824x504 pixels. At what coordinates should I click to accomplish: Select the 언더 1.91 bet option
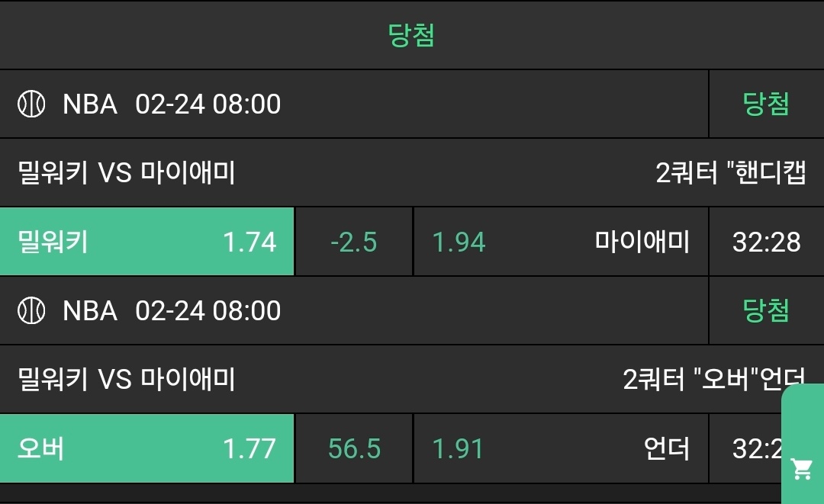coord(561,449)
